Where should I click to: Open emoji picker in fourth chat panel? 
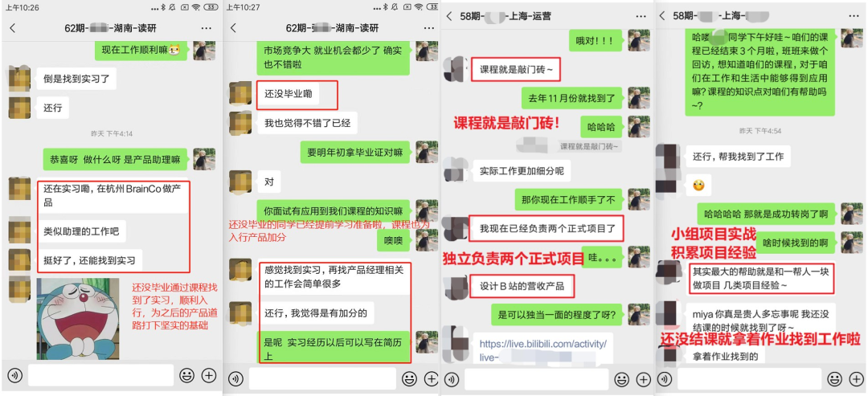click(x=835, y=379)
